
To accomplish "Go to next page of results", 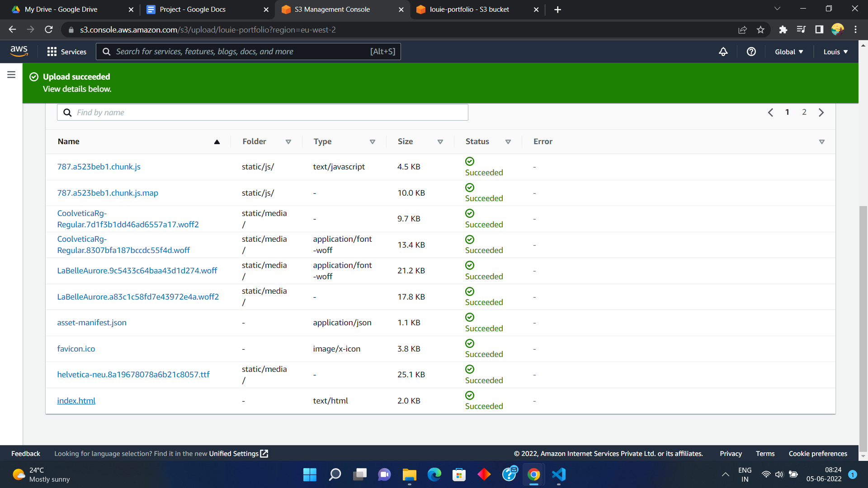I will coord(821,113).
